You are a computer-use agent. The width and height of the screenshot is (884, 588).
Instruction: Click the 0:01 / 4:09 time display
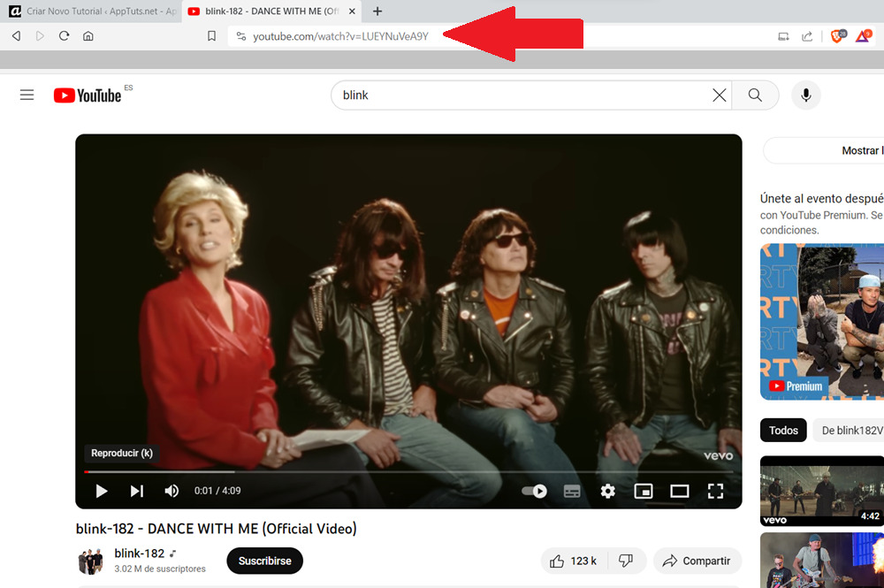217,491
